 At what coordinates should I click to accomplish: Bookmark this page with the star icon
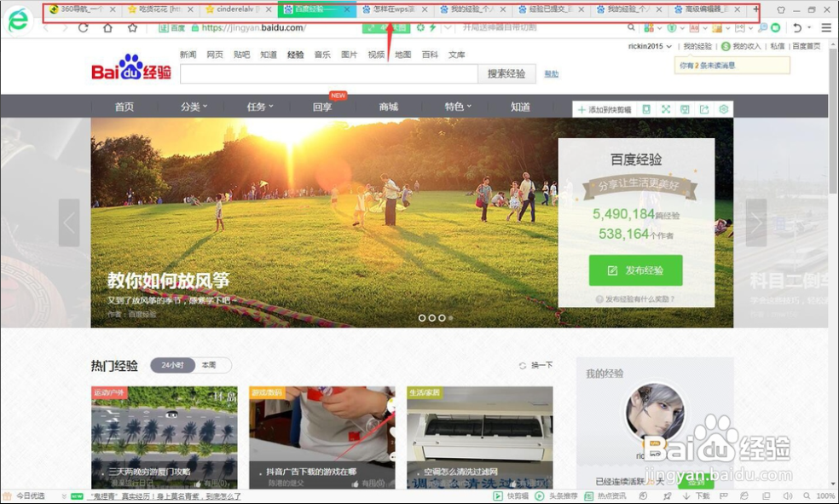pos(132,27)
